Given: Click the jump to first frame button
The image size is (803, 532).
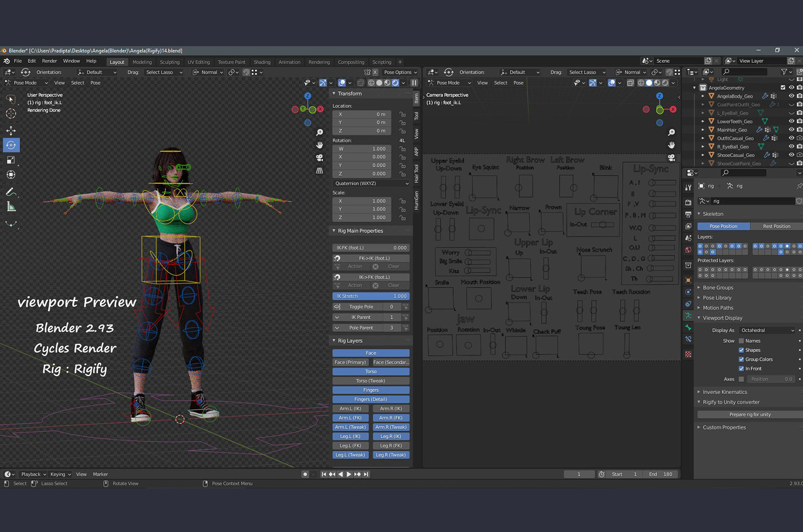Looking at the screenshot, I should click(324, 474).
